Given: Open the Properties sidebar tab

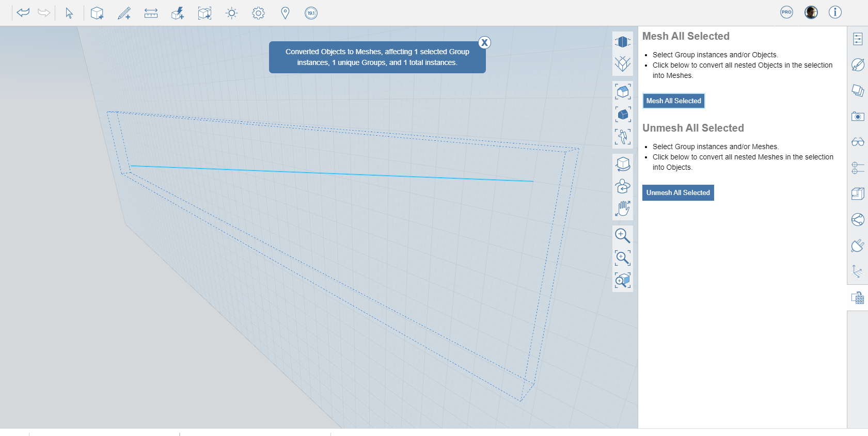Looking at the screenshot, I should point(858,39).
